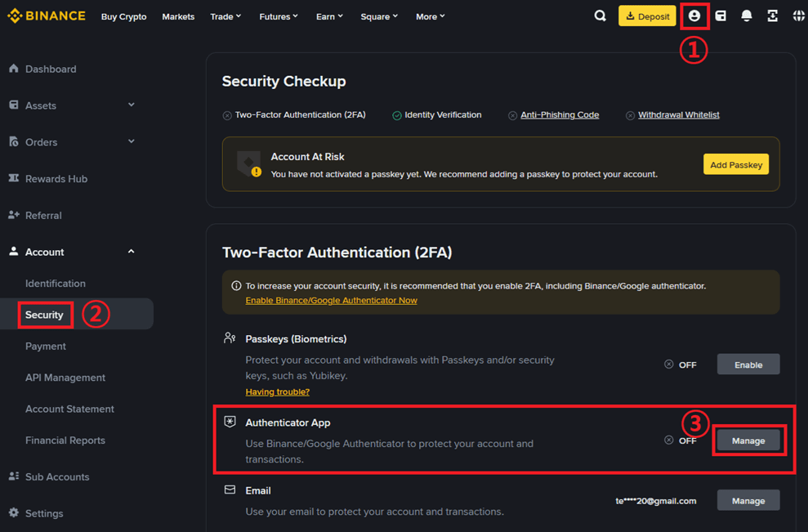Viewport: 808px width, 532px height.
Task: Select Security in the sidebar
Action: click(44, 315)
